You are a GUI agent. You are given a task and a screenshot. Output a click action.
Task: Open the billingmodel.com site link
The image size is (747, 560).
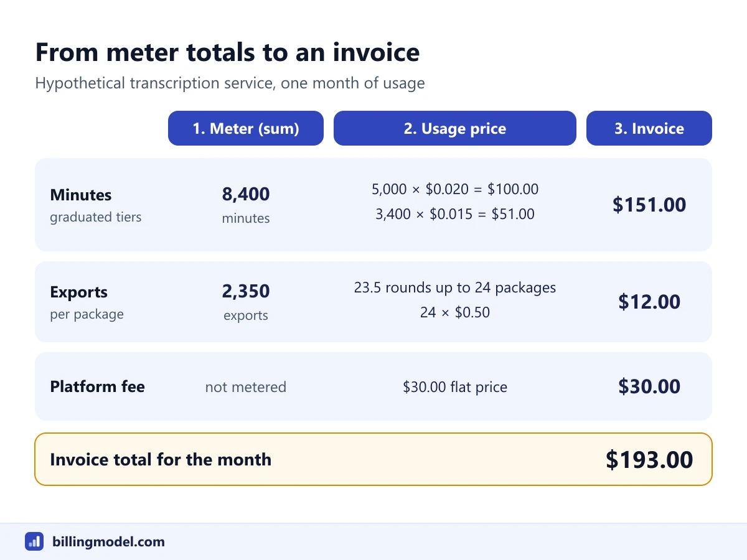pos(109,541)
